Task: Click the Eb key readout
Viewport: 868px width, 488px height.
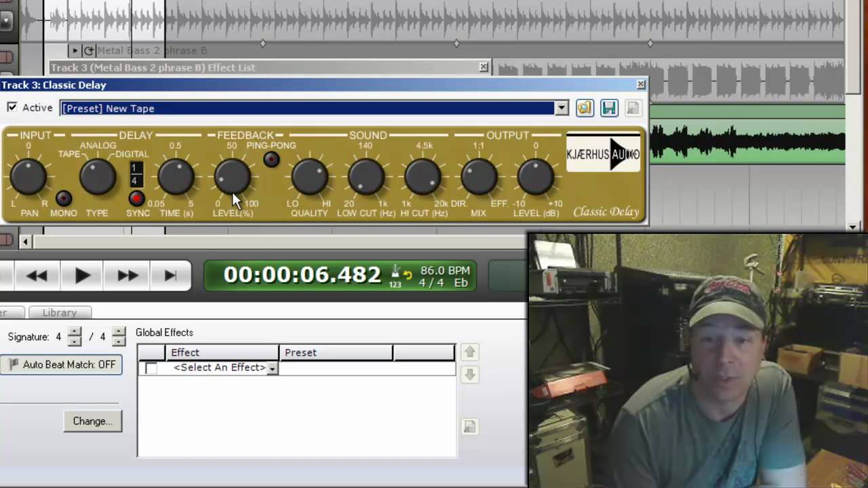Action: coord(461,283)
